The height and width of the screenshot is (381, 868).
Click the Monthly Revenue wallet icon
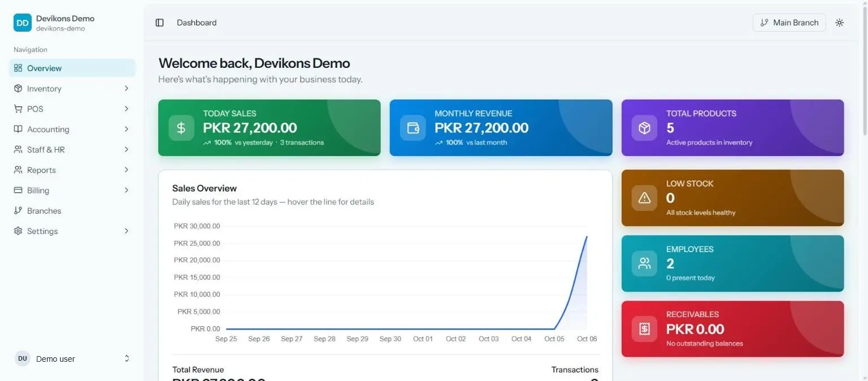coord(413,128)
